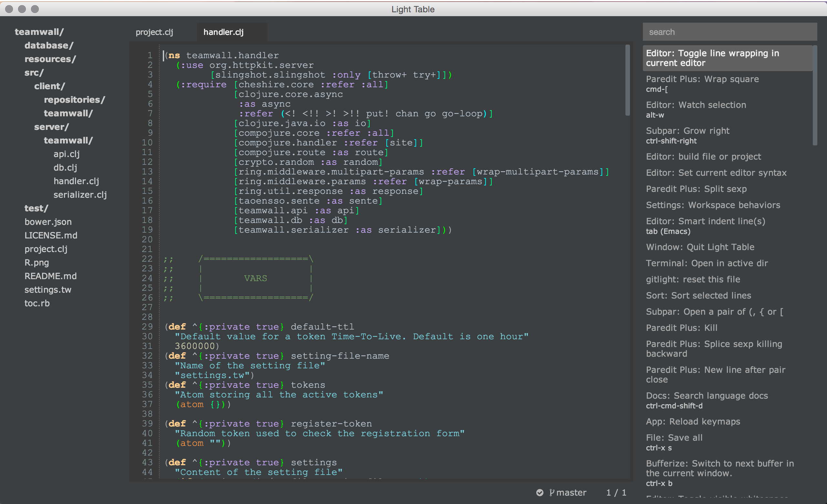This screenshot has height=504, width=827.
Task: Click the editor vertical scrollbar thumb
Action: pos(627,80)
